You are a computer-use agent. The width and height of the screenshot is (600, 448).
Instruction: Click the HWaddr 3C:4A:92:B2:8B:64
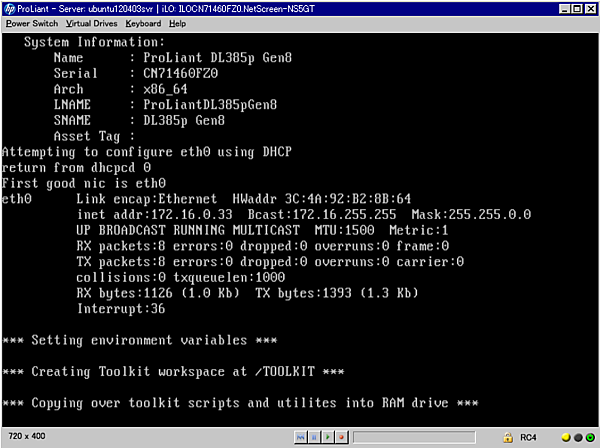pos(321,199)
